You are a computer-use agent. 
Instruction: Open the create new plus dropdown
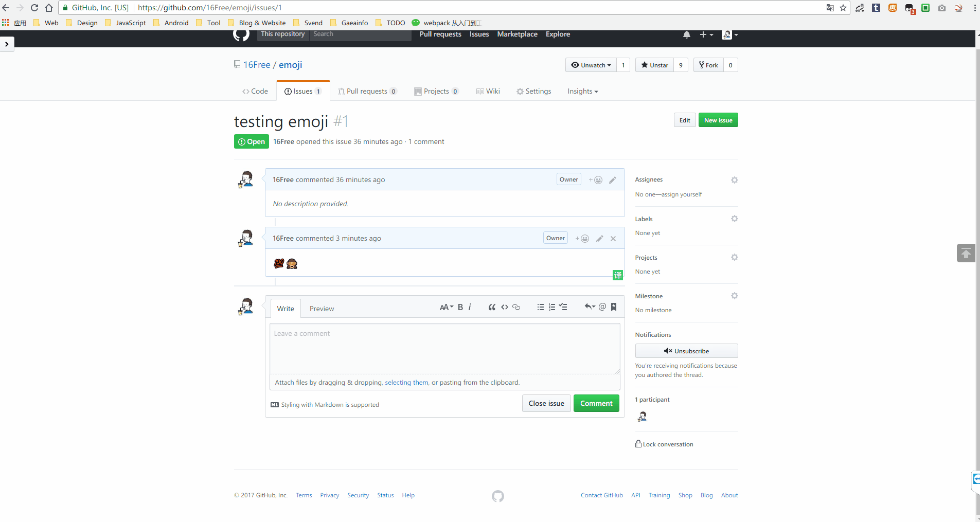coord(706,34)
